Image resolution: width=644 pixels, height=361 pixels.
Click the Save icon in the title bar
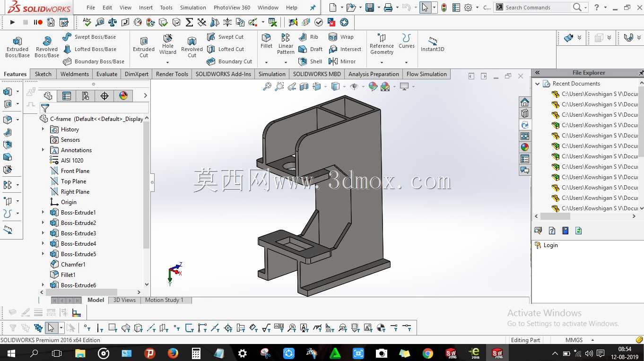[x=370, y=8]
